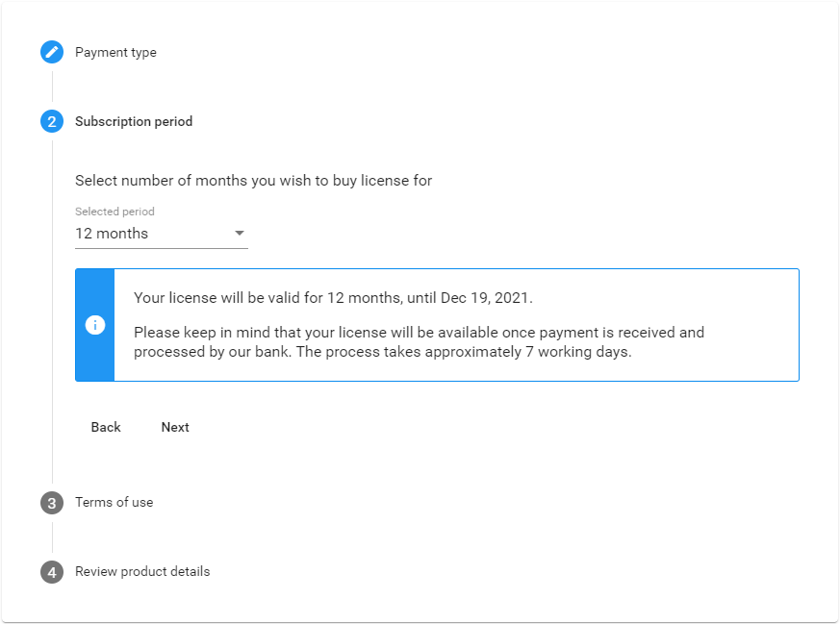Proceed with the Next button
The image size is (840, 624).
tap(175, 427)
